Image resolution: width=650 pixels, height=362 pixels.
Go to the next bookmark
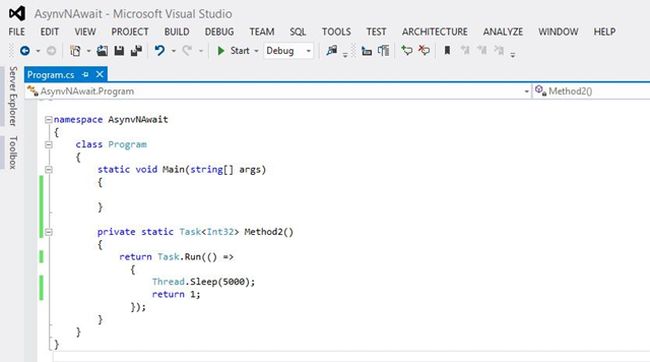click(x=482, y=51)
